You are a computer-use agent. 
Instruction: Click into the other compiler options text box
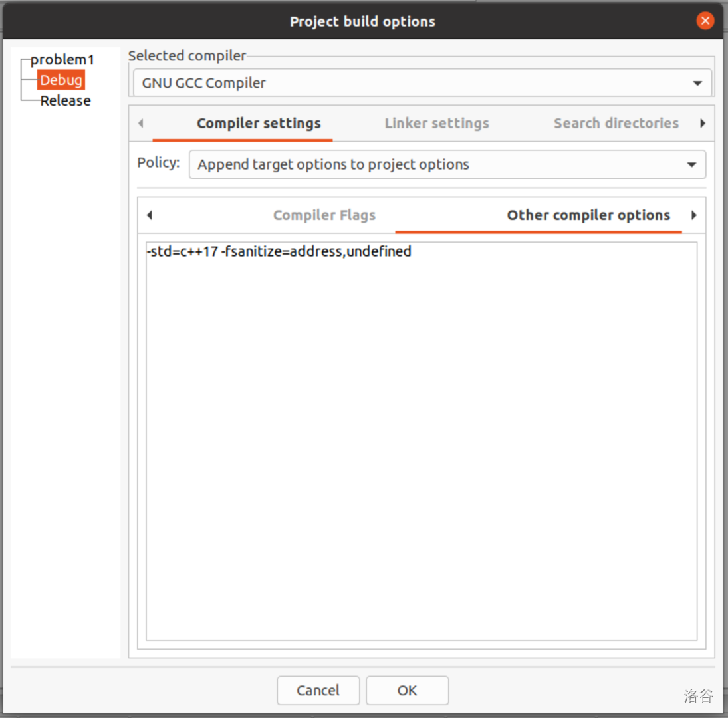422,441
